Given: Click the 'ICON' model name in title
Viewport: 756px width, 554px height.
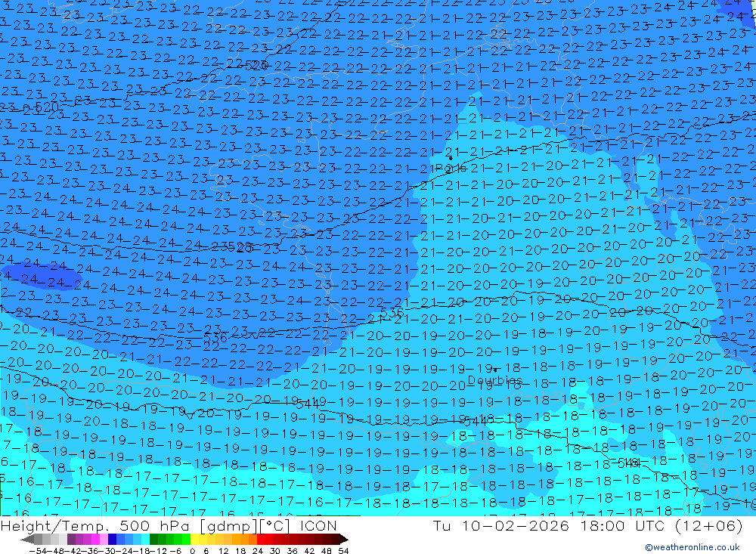Looking at the screenshot, I should [x=318, y=525].
